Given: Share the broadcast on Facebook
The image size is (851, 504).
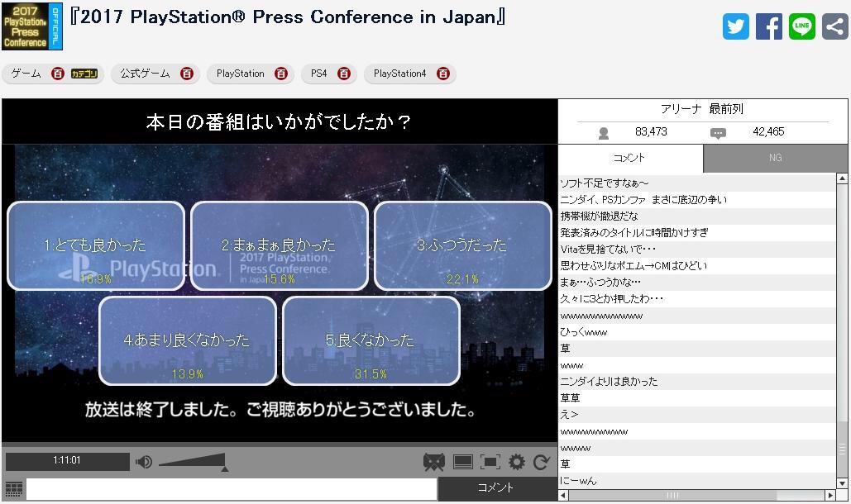Looking at the screenshot, I should coord(769,26).
